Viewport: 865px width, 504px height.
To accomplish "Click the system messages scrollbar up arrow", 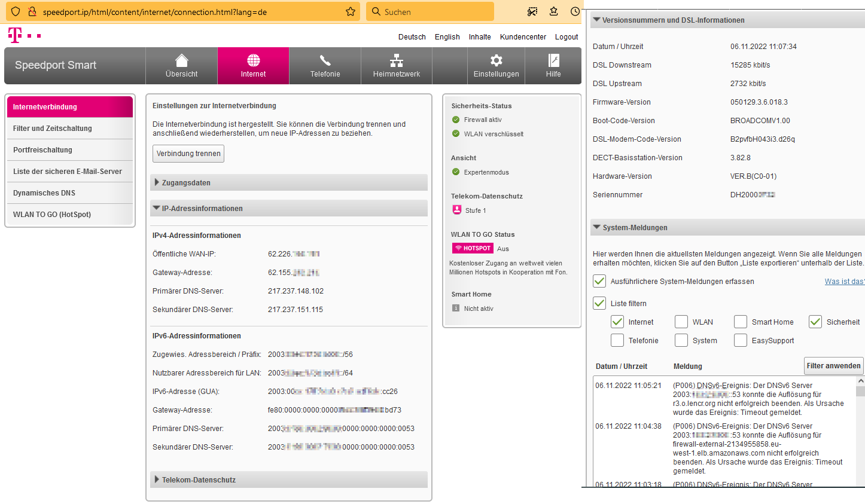I will coord(860,381).
